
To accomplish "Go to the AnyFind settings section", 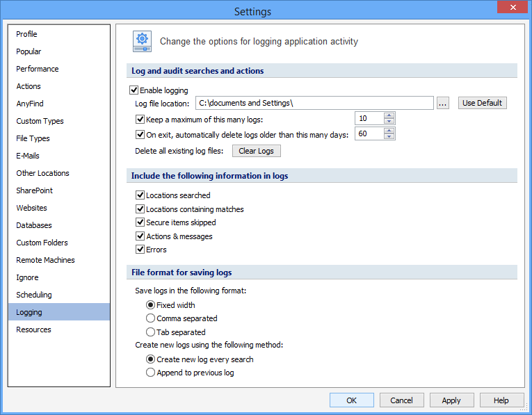I will pyautogui.click(x=30, y=104).
